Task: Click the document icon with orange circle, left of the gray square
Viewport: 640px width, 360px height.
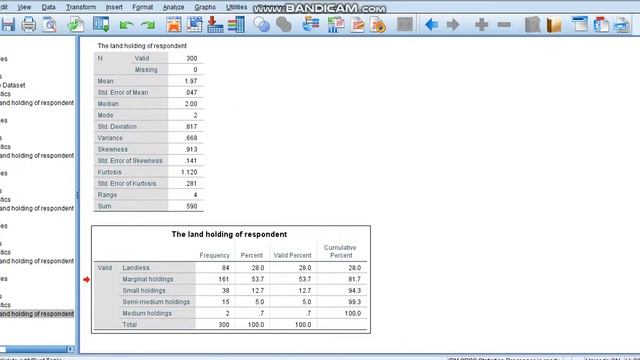Action: click(x=378, y=24)
